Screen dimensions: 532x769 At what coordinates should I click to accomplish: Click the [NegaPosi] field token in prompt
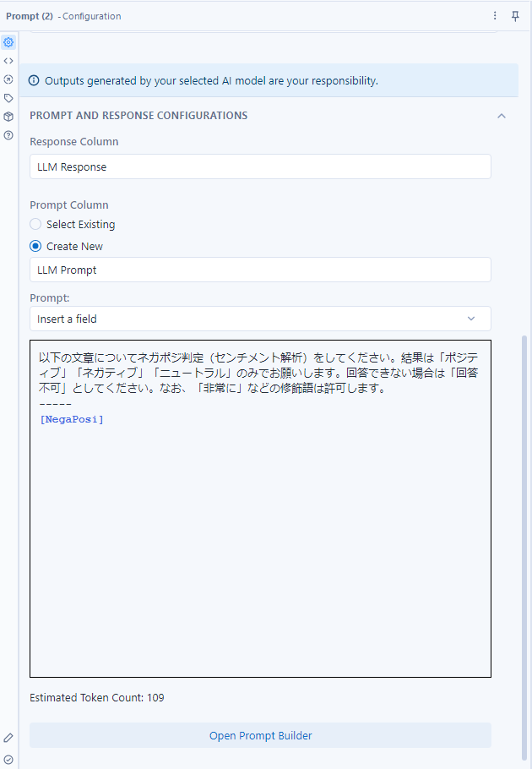pos(72,419)
